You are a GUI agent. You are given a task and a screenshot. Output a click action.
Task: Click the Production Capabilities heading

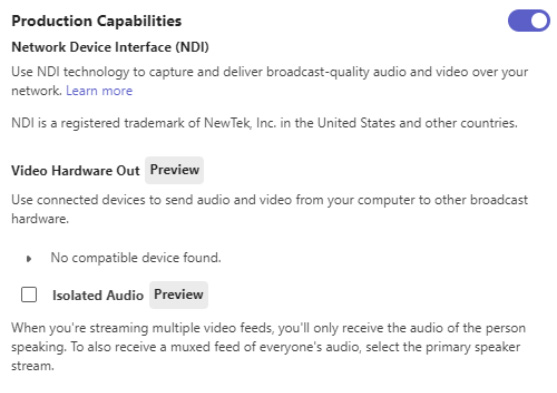pyautogui.click(x=97, y=21)
